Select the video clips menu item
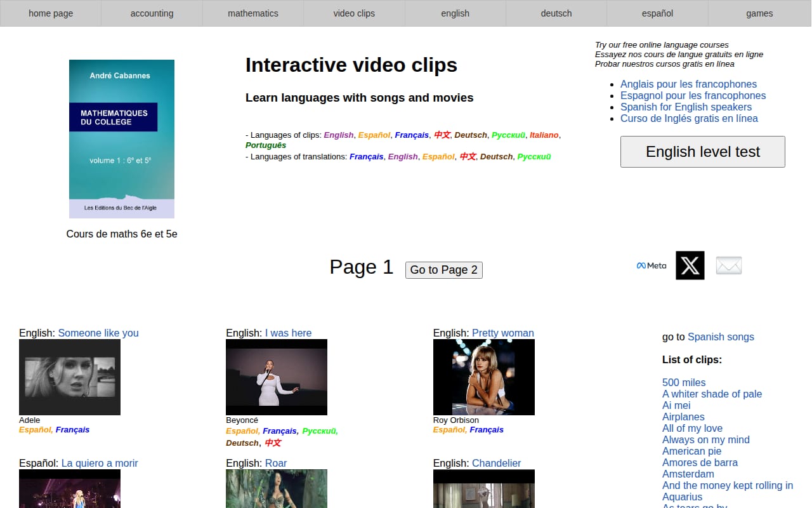812x508 pixels. [x=354, y=13]
